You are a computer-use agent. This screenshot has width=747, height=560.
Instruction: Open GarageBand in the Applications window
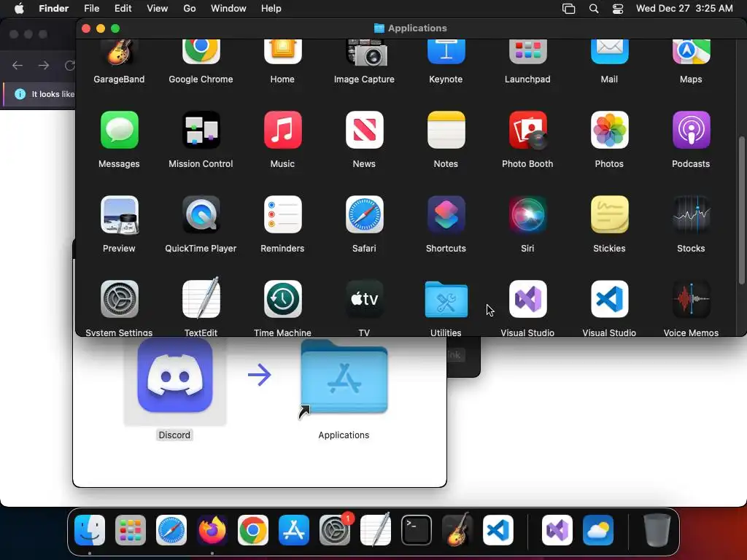(x=119, y=52)
